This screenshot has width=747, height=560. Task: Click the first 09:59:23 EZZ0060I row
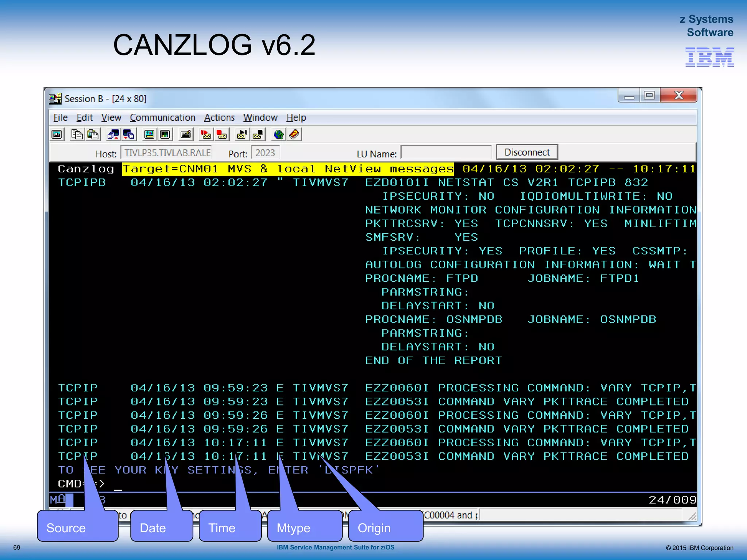376,388
